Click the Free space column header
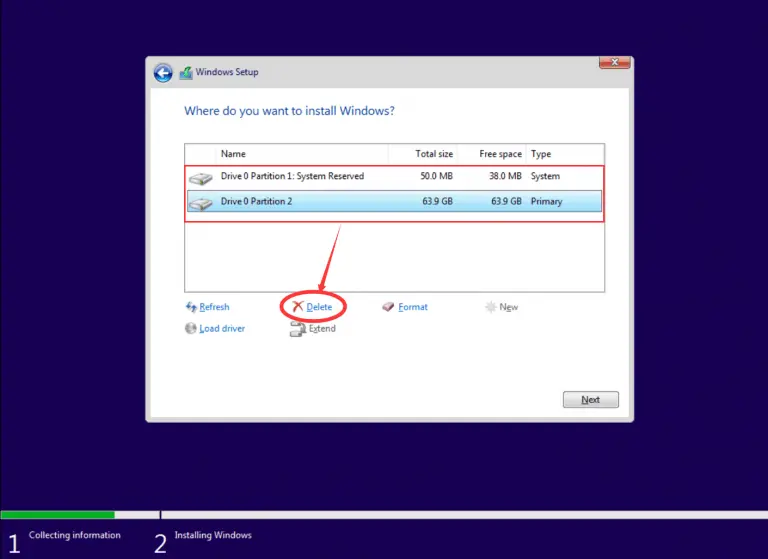Viewport: 768px width, 559px height. (x=491, y=154)
